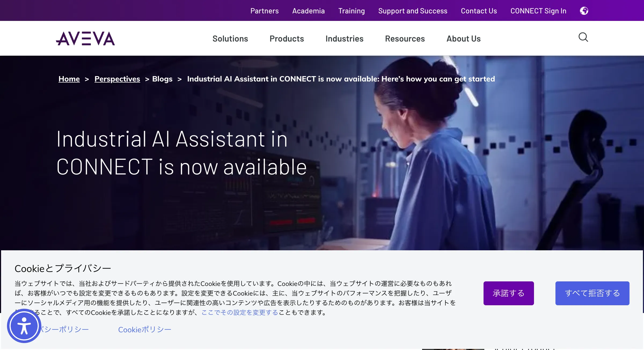Viewport: 644px width, 350px height.
Task: Click the Blogs breadcrumb text
Action: tap(162, 79)
